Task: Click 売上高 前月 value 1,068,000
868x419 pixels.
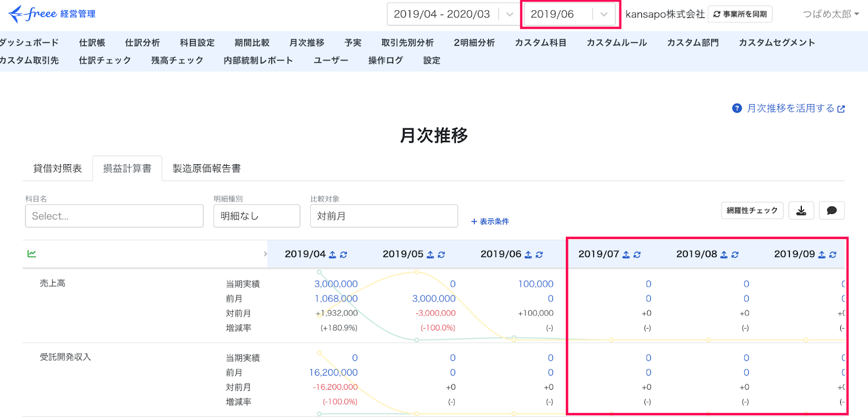Action: click(336, 299)
